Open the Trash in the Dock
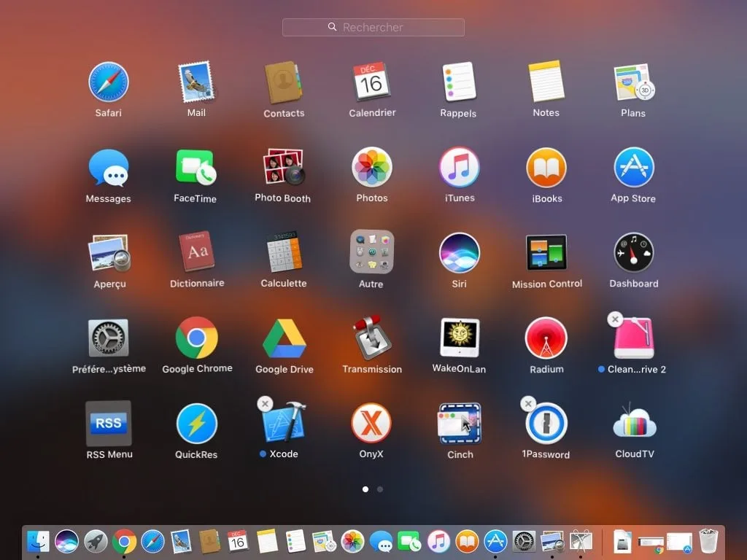 click(708, 541)
